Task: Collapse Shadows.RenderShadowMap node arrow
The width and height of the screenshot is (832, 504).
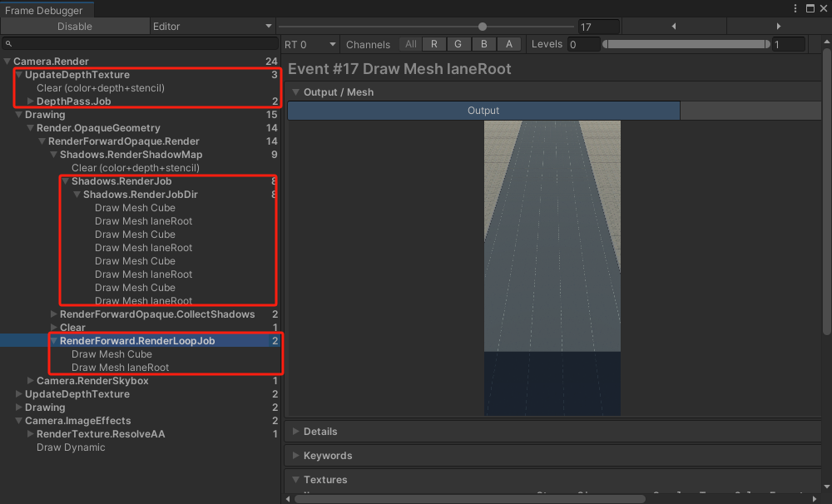Action: (x=53, y=155)
